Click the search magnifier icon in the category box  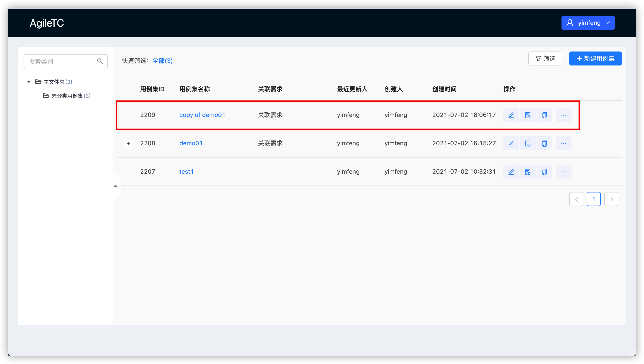100,61
